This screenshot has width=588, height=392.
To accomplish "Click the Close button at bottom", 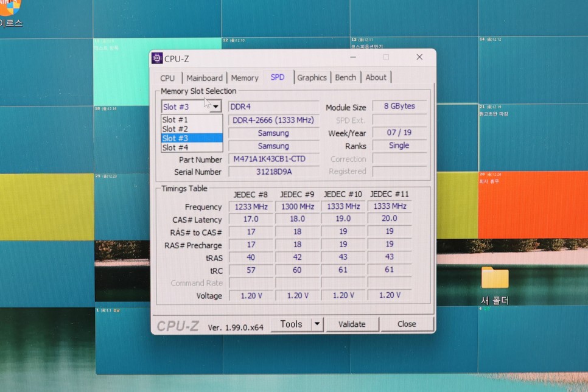I will click(x=407, y=324).
